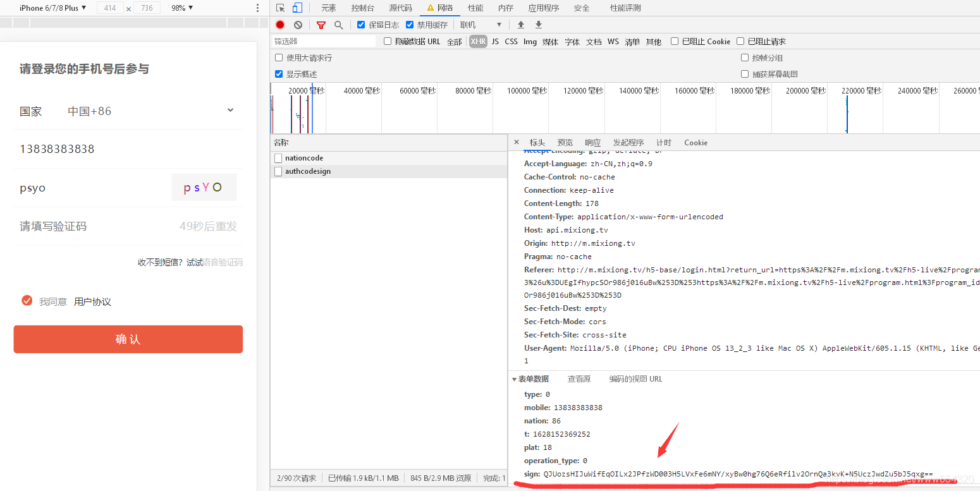
Task: Enable group by frame (按帧分组) checkbox
Action: pyautogui.click(x=745, y=58)
